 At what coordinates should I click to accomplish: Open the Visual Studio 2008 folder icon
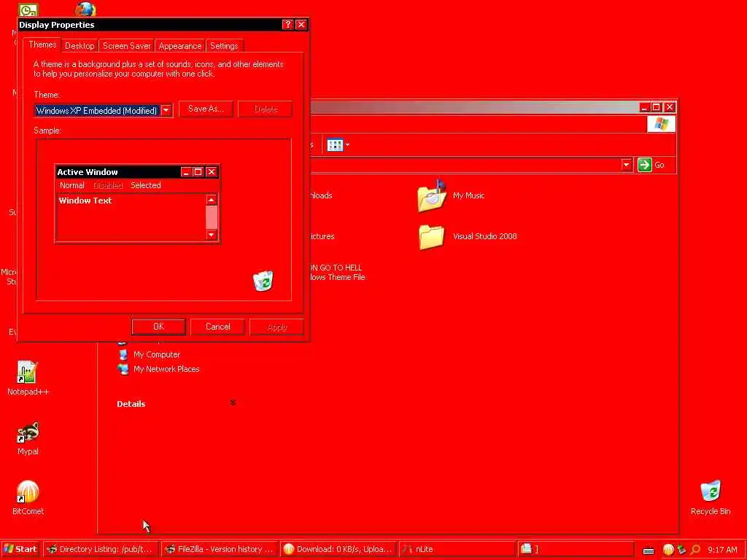coord(432,237)
